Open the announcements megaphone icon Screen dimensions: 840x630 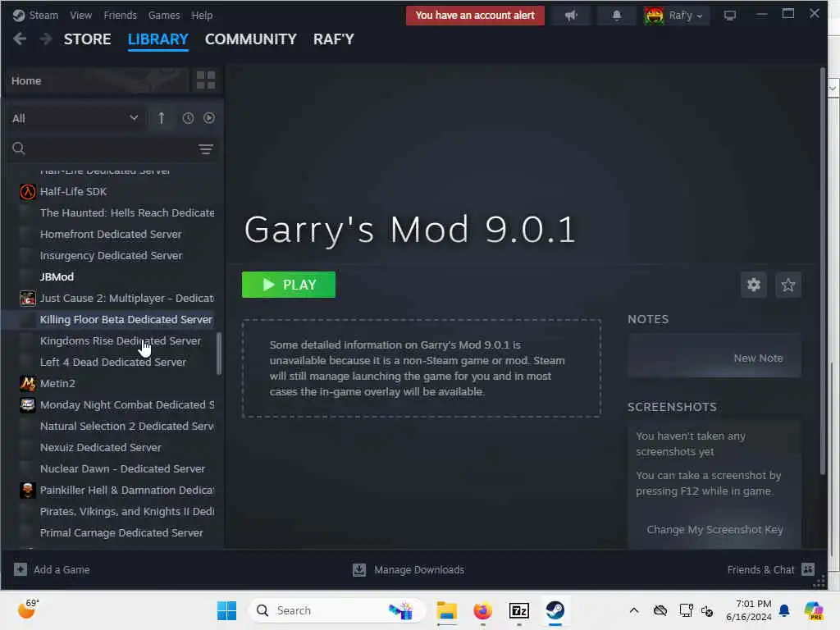point(571,15)
